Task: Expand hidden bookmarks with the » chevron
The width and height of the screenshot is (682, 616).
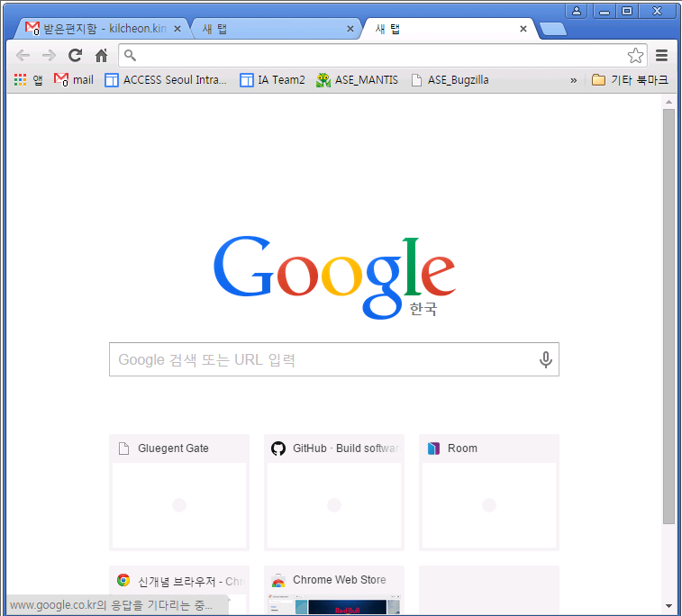Action: (x=574, y=80)
